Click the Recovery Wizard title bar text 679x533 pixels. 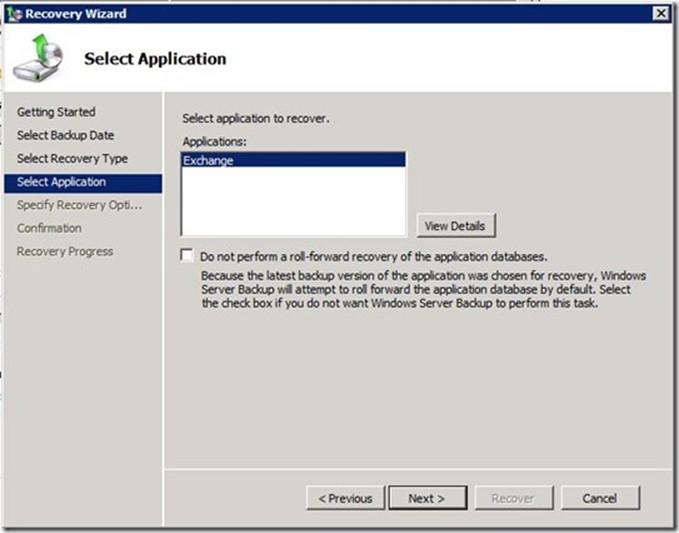coord(76,13)
